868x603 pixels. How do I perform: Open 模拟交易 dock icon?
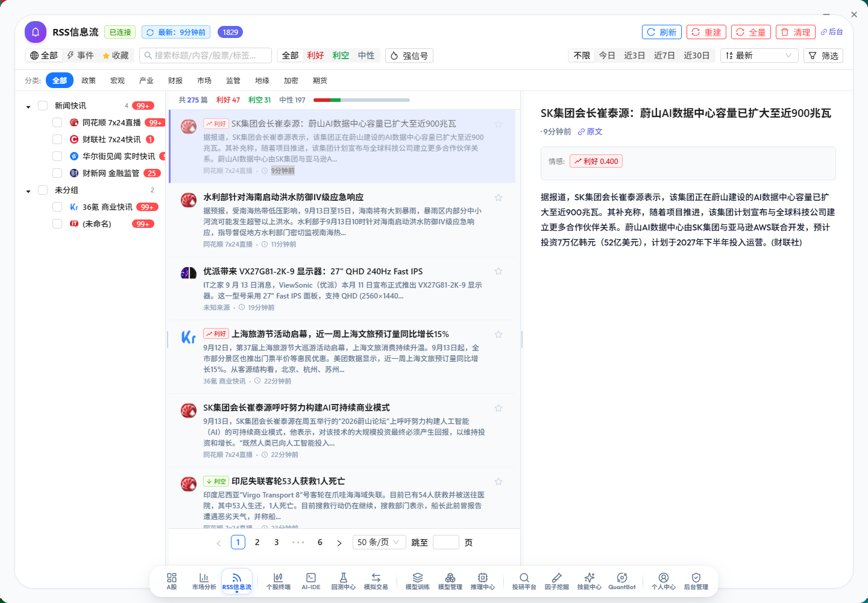pyautogui.click(x=376, y=581)
